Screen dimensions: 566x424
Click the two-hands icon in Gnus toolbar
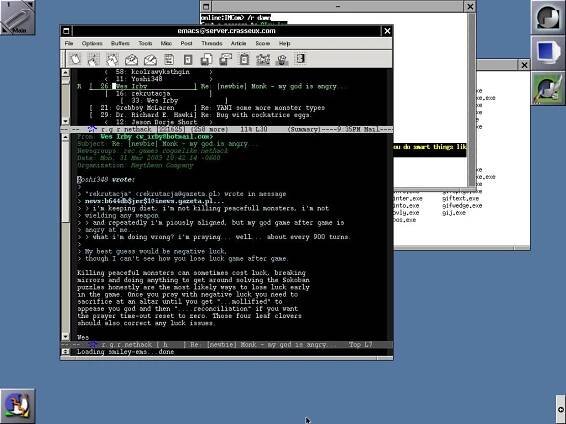(x=112, y=59)
